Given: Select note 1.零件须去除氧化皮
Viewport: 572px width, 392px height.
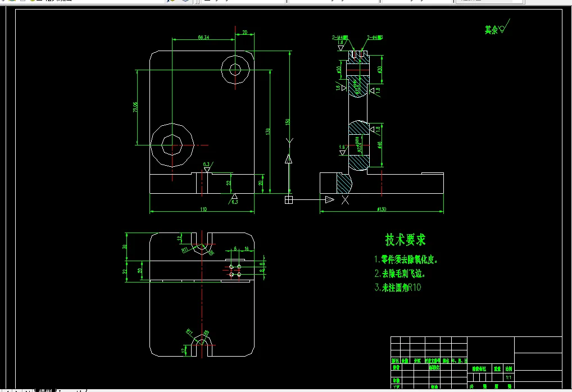Looking at the screenshot, I should click(406, 259).
